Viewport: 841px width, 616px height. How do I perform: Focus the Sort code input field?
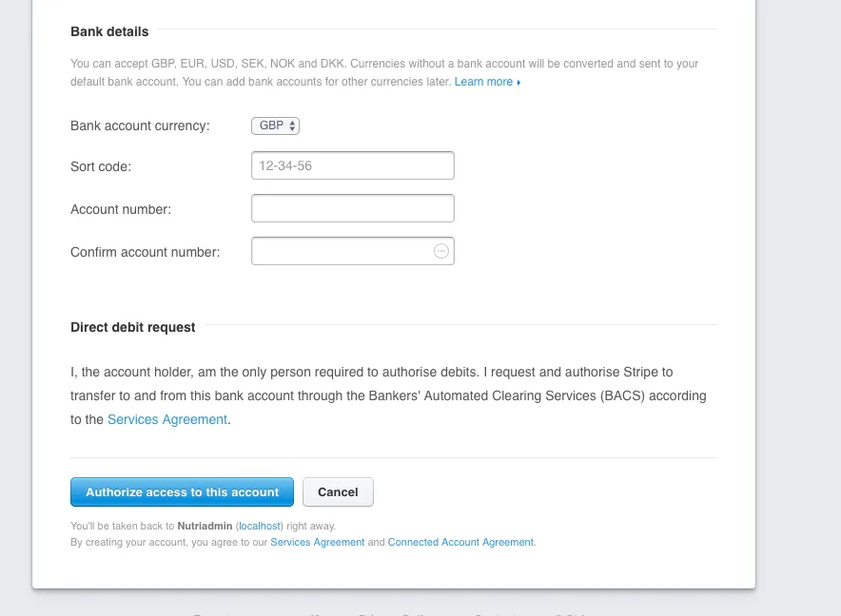352,165
